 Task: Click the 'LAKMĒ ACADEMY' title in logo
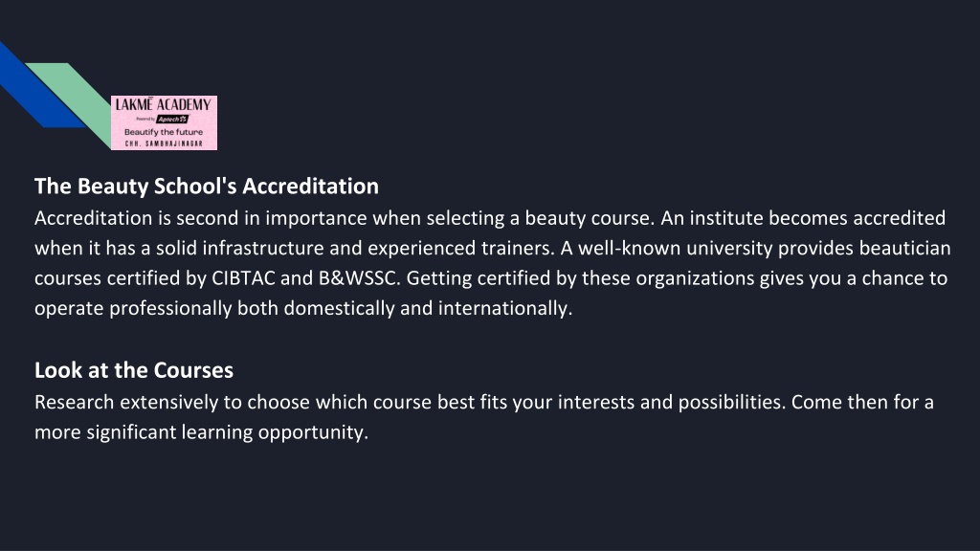point(164,104)
